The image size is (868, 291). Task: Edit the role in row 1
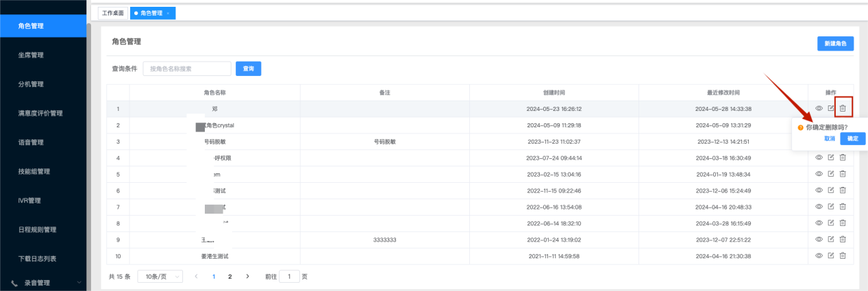coord(831,109)
